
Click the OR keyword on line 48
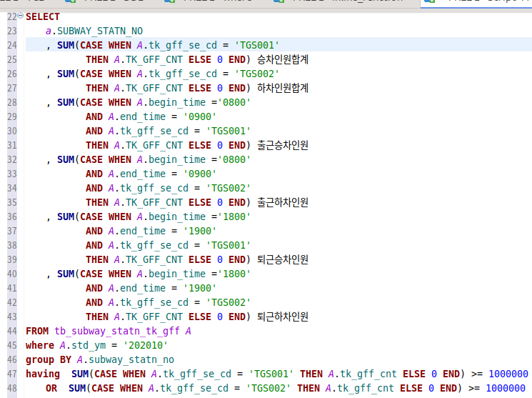point(51,388)
